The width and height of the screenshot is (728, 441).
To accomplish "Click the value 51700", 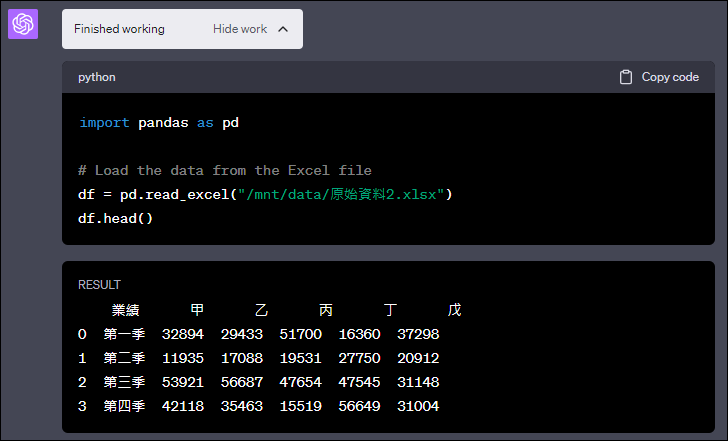I will (x=300, y=334).
